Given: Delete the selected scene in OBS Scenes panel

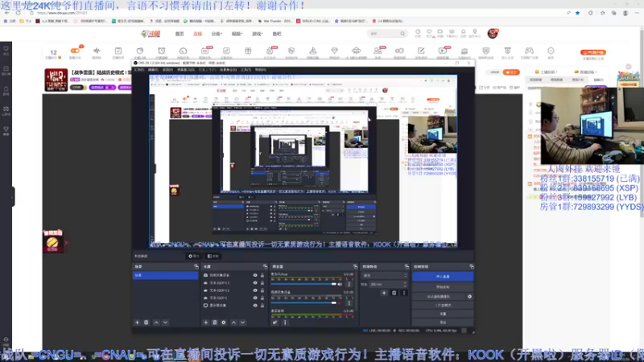Looking at the screenshot, I should [147, 323].
